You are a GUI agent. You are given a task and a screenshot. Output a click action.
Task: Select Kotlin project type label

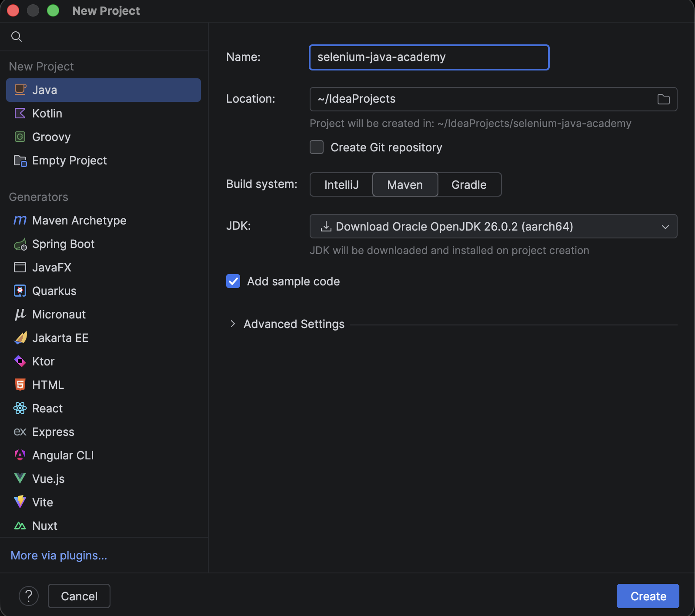click(47, 114)
